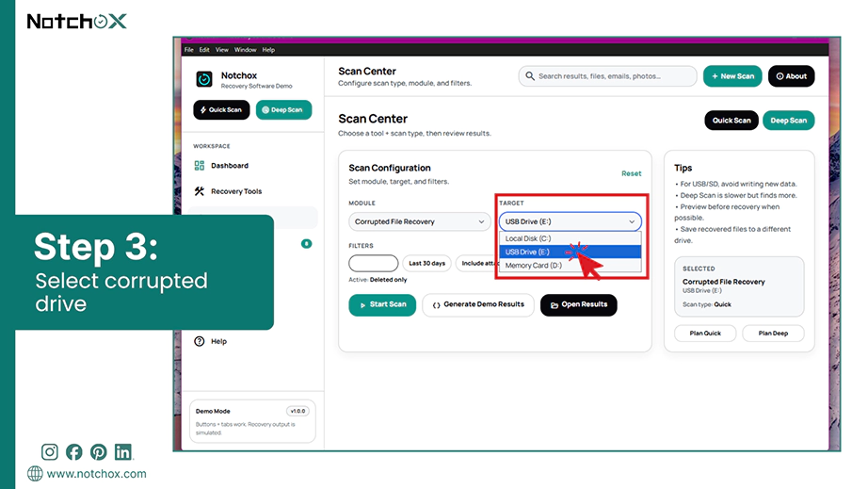Screen dimensions: 868x489
Task: Click the Dashboard grid icon in the sidebar
Action: point(200,166)
